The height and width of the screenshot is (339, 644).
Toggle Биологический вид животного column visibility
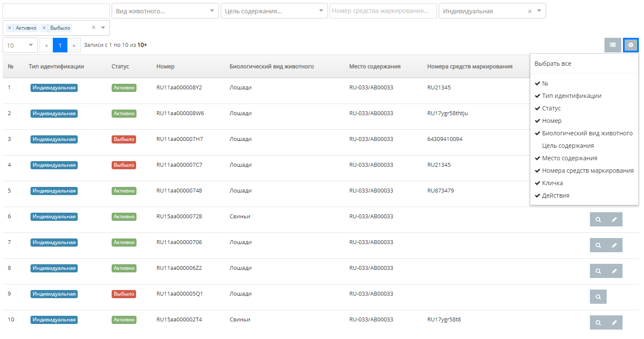pyautogui.click(x=584, y=133)
